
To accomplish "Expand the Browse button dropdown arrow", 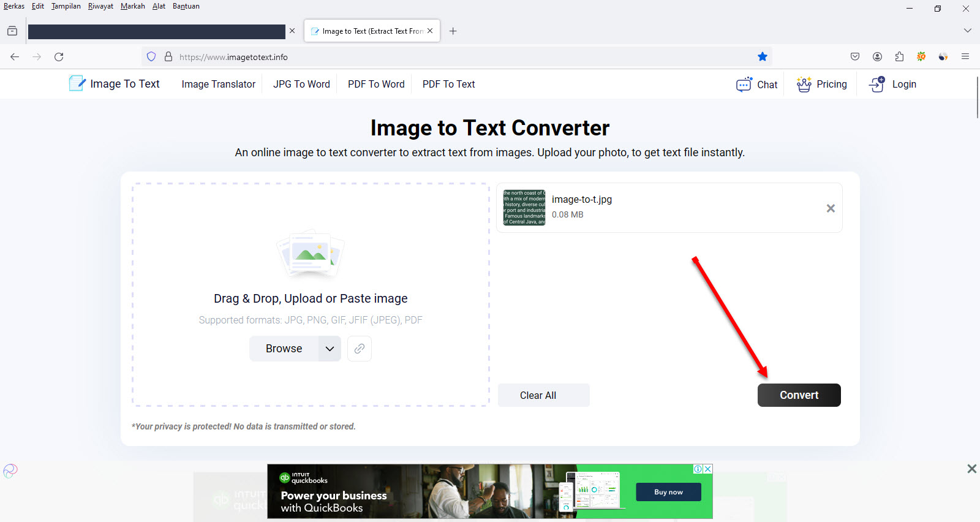I will (x=330, y=349).
